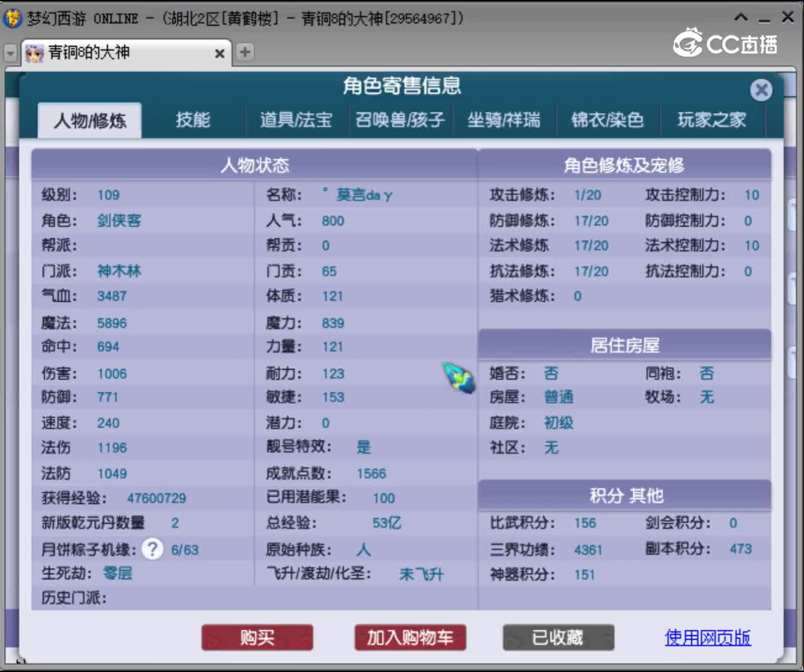The image size is (804, 672).
Task: Click the 庭院 value 初级
Action: [x=558, y=423]
